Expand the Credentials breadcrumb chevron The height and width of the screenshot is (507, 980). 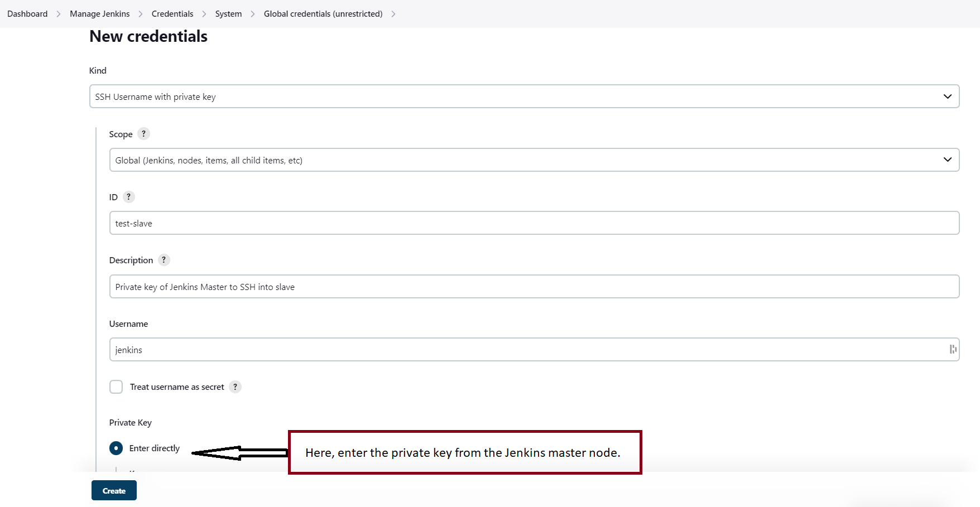pos(204,14)
